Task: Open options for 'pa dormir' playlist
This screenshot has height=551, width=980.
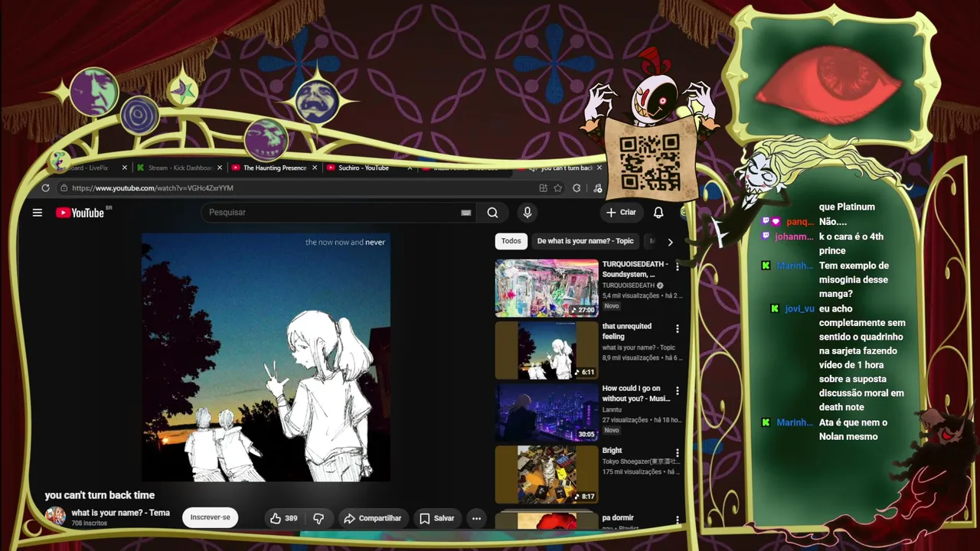Action: pos(677,520)
